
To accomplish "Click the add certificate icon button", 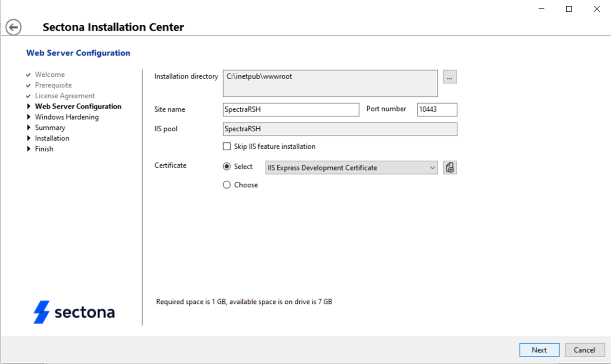I will click(450, 168).
